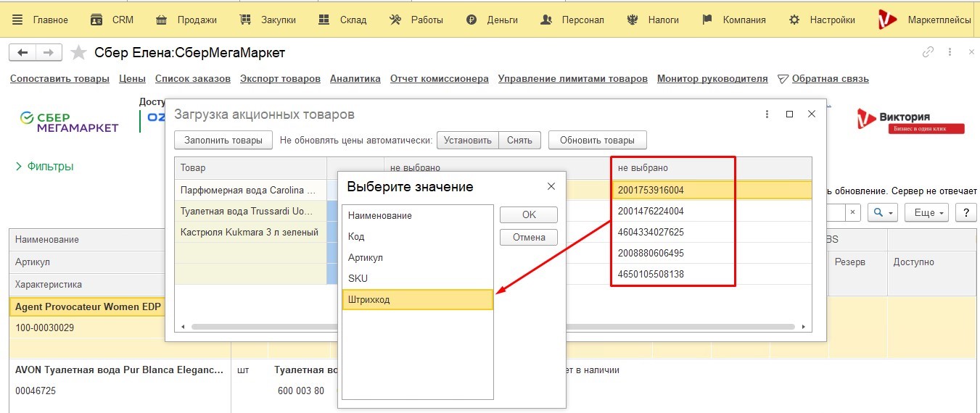Add page to favorites with star icon
Image resolution: width=980 pixels, height=413 pixels.
pos(79,52)
